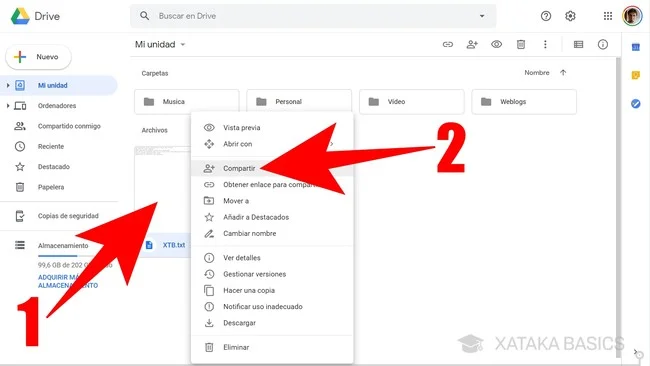Choose Notificar uso inadecuado
Viewport: 650px width, 366px height.
(272, 307)
